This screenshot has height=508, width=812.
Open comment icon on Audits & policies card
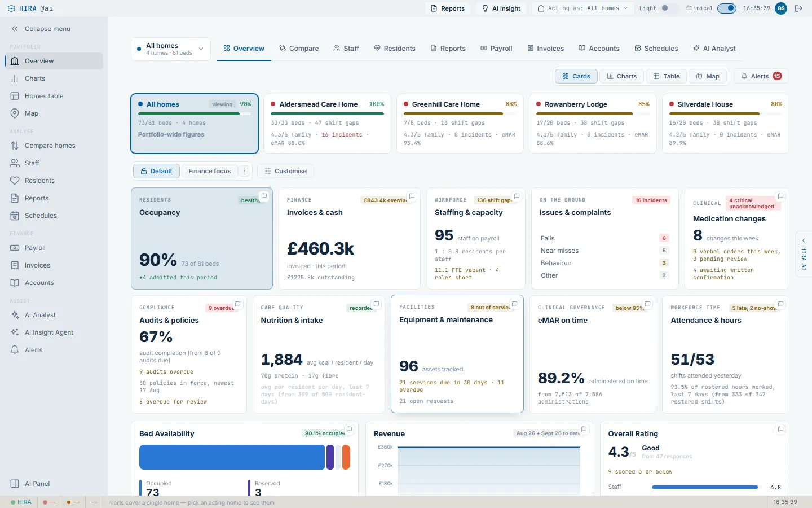tap(238, 304)
